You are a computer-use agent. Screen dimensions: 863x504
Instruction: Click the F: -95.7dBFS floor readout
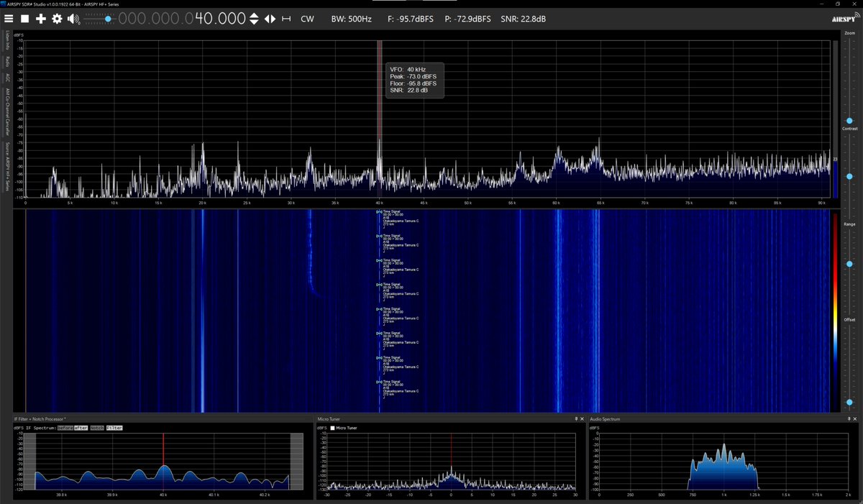[410, 19]
